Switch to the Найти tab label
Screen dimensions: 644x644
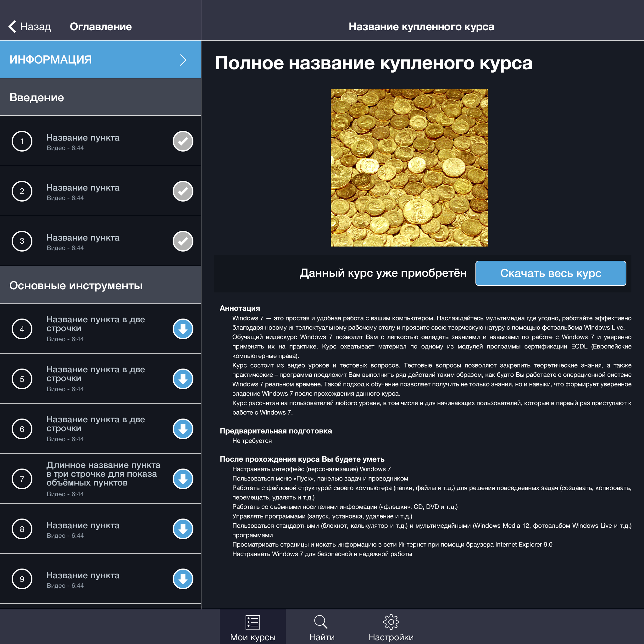pos(322,637)
